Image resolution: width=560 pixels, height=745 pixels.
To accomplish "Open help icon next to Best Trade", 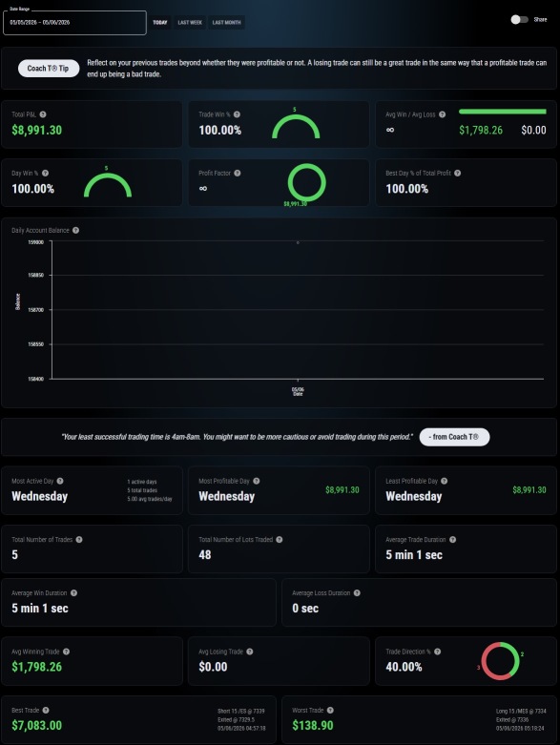I will (x=46, y=711).
